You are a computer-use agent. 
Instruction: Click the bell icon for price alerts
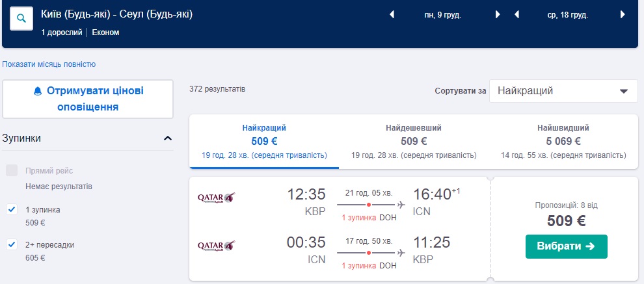click(37, 91)
